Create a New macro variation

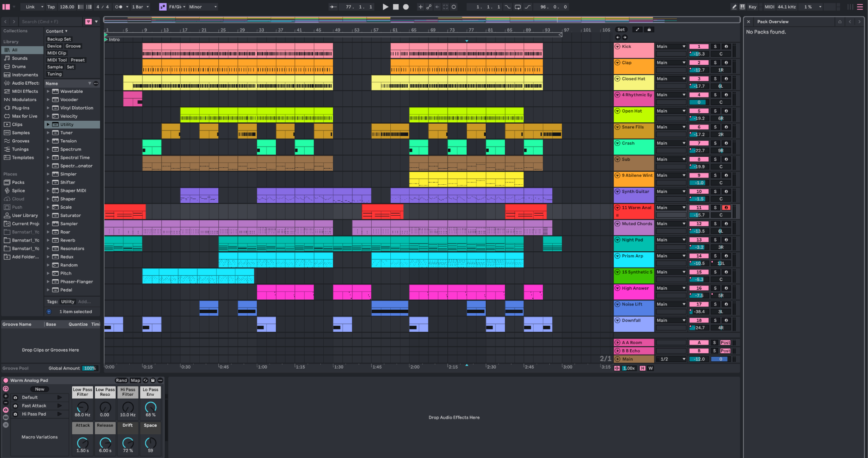coord(40,389)
